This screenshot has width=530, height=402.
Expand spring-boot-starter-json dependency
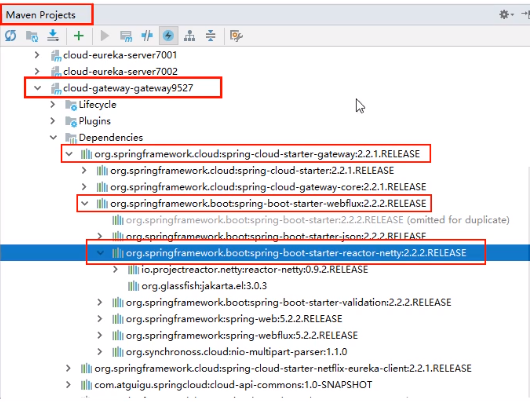100,236
